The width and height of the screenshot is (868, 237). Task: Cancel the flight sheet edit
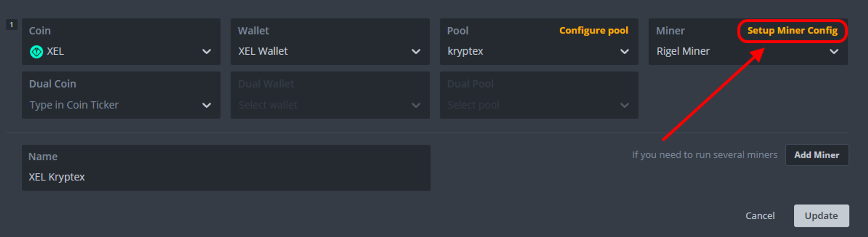click(760, 216)
